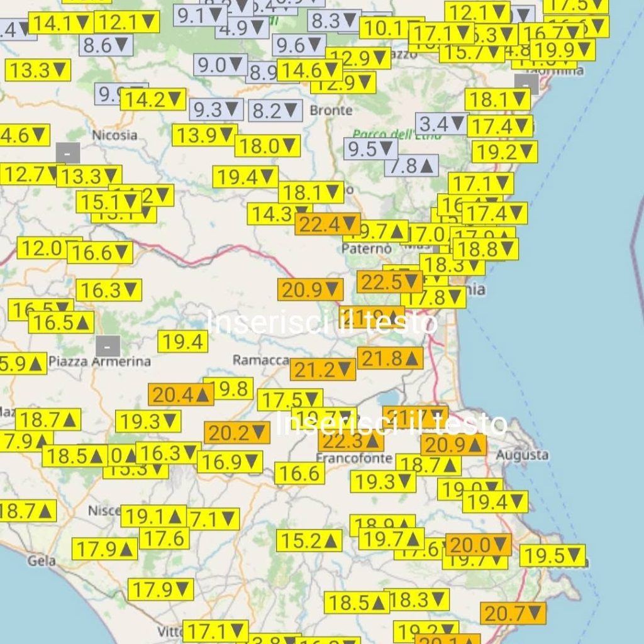Click the orange 20.2 falling temperature label
The height and width of the screenshot is (644, 644).
pyautogui.click(x=236, y=433)
